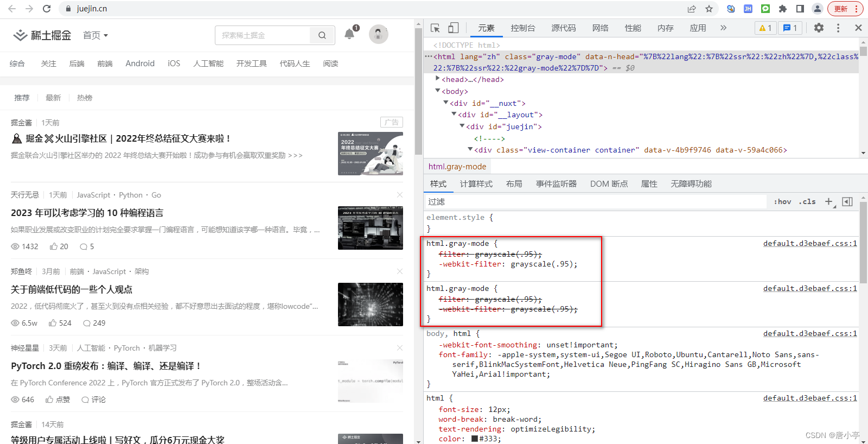Open the Juejin user avatar menu
The width and height of the screenshot is (868, 444).
pos(379,34)
